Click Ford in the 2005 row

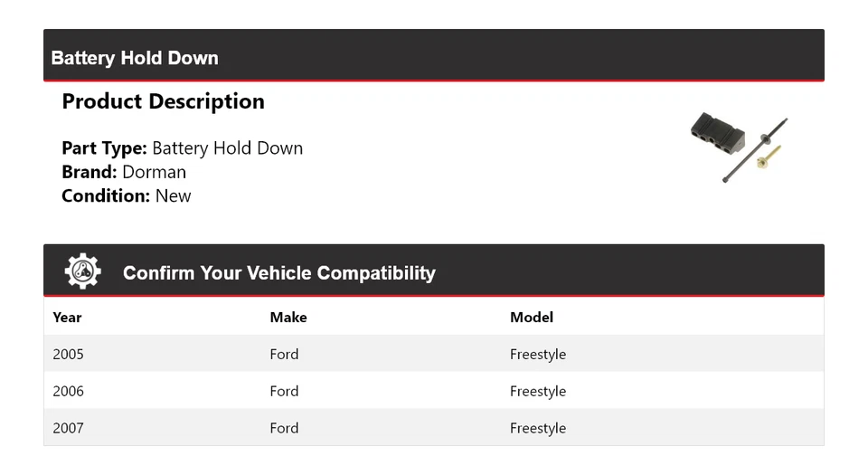pos(284,354)
